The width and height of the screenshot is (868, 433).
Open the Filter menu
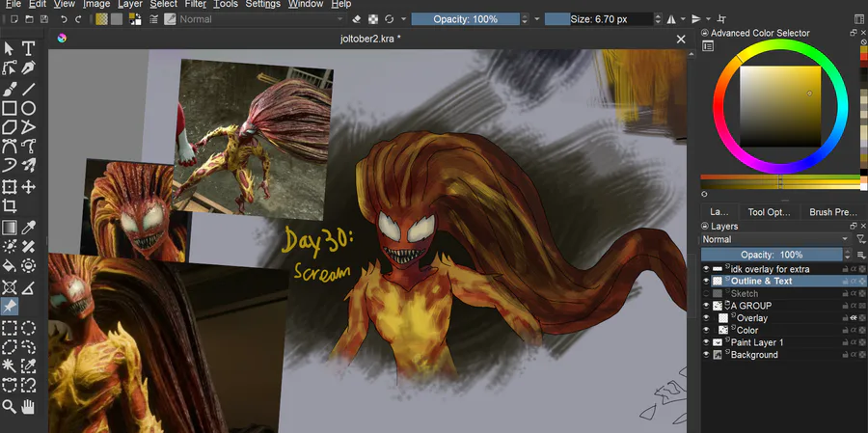point(195,4)
